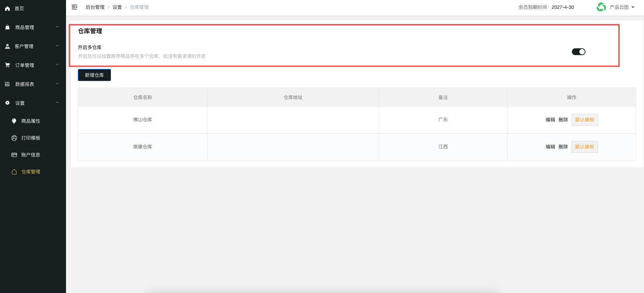Screen dimensions: 644x293
Task: Click the card icon for 账户信息
Action: (x=14, y=155)
